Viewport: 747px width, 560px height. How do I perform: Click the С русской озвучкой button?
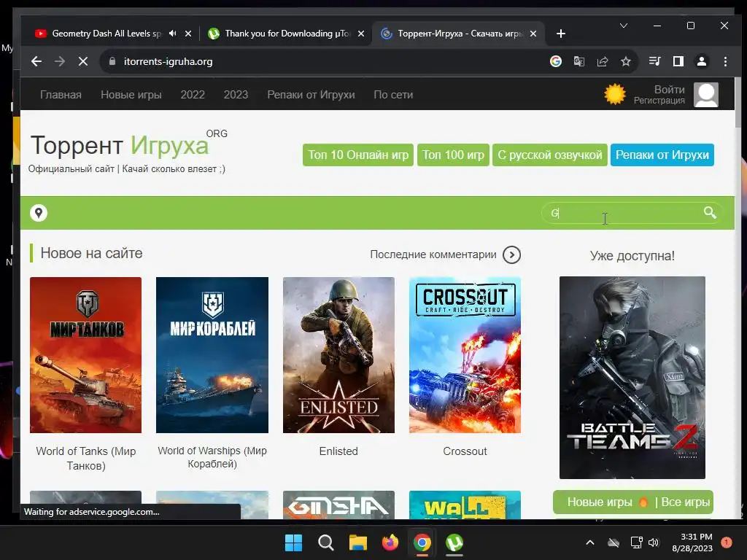coord(550,155)
